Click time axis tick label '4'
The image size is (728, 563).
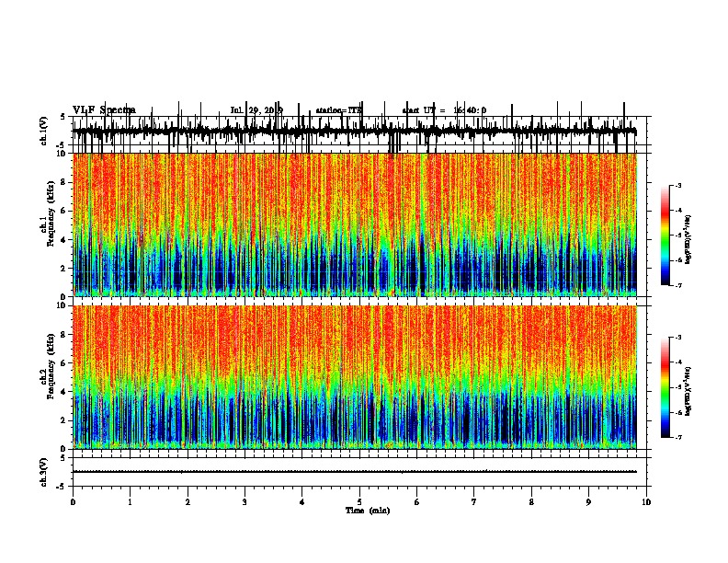[302, 502]
